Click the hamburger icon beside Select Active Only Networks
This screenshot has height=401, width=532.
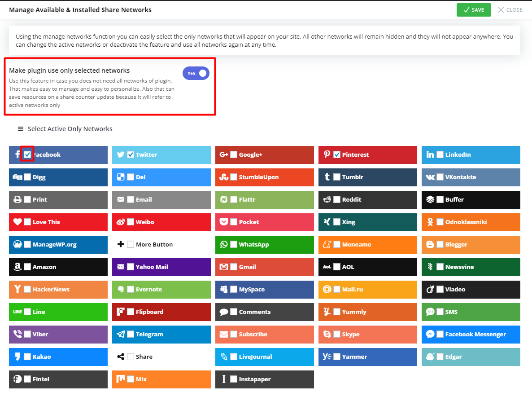coord(20,129)
